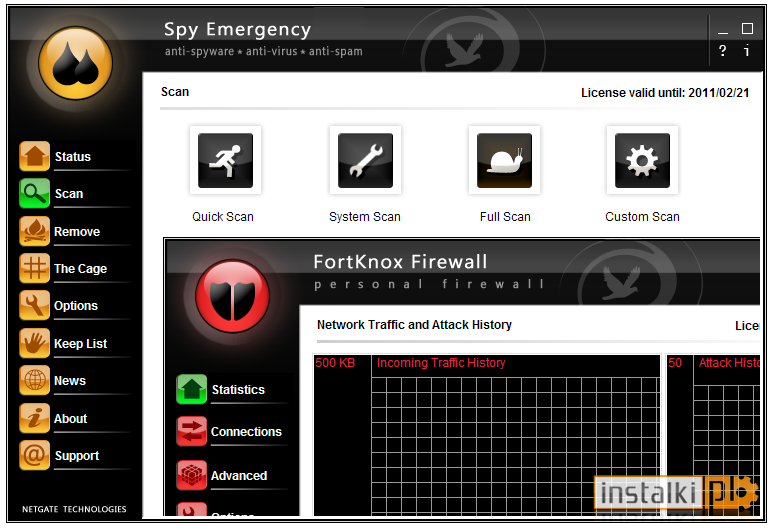Maximize the Spy Emergency window

[x=747, y=29]
